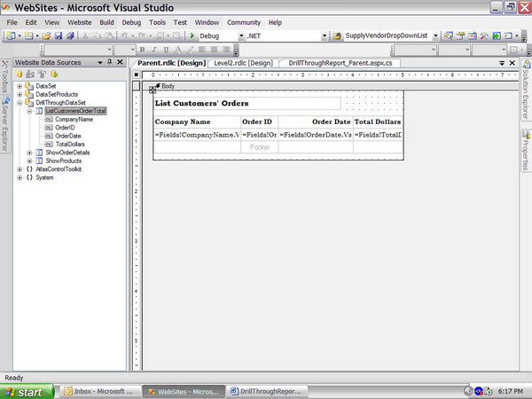Open the Website menu
Viewport: 532px width, 399px height.
pyautogui.click(x=80, y=22)
